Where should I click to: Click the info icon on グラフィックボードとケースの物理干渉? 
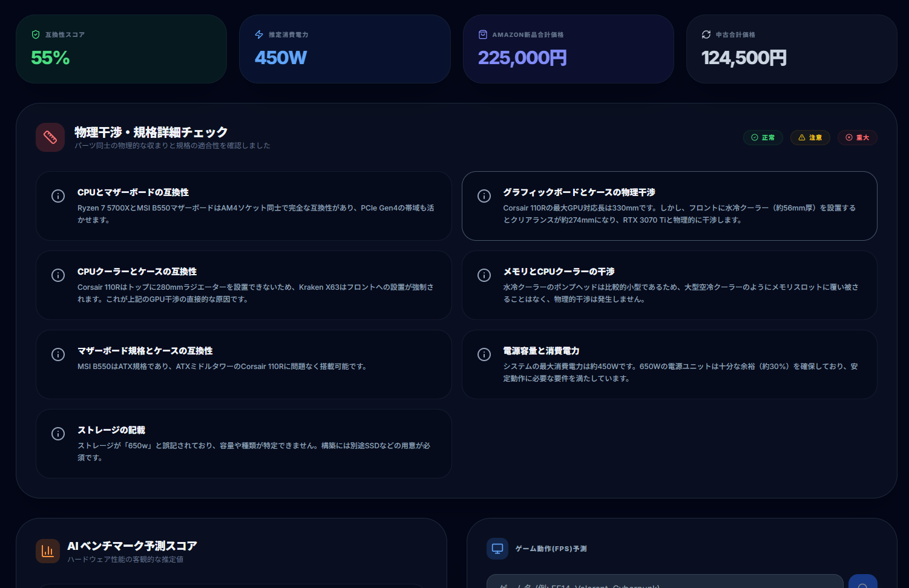(x=484, y=196)
